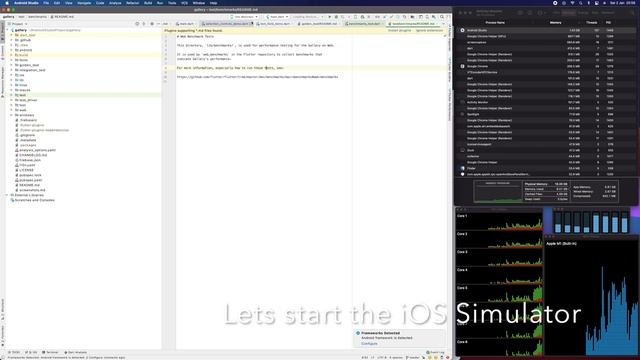Select pubspec.lock file
The image size is (640, 360).
coord(31,175)
